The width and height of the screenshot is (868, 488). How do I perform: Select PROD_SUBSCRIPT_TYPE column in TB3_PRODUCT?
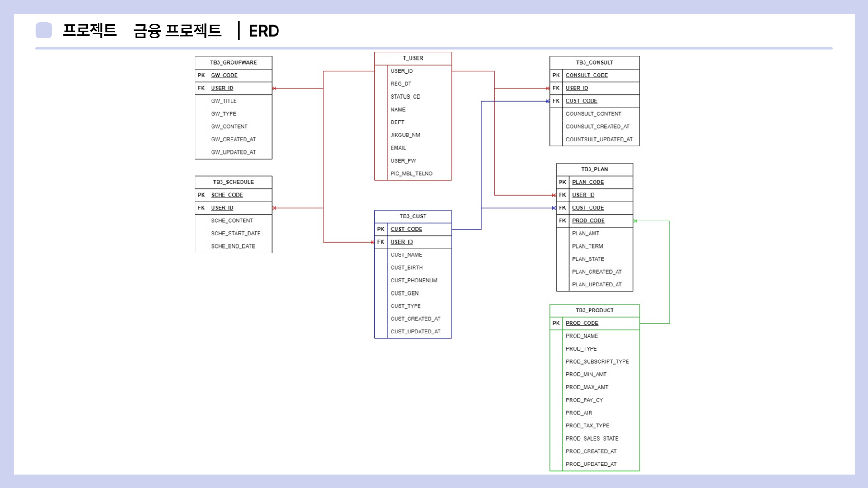pyautogui.click(x=597, y=362)
